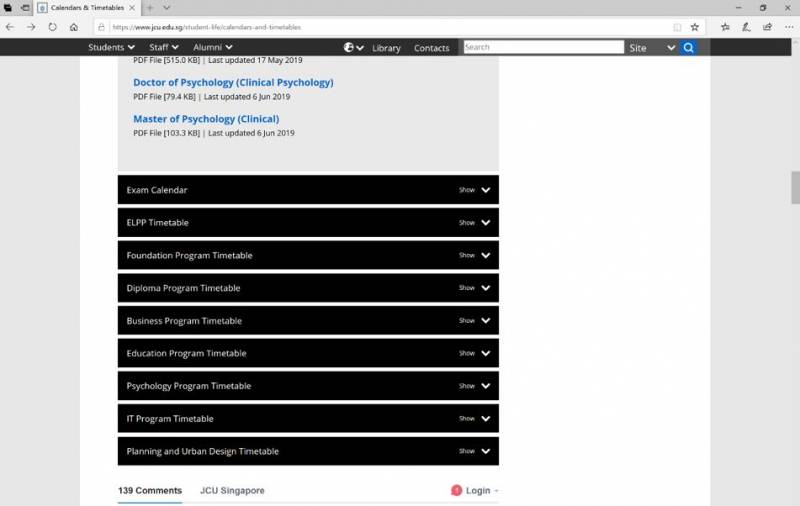Open browser settings ellipsis menu
800x506 pixels.
tap(789, 27)
